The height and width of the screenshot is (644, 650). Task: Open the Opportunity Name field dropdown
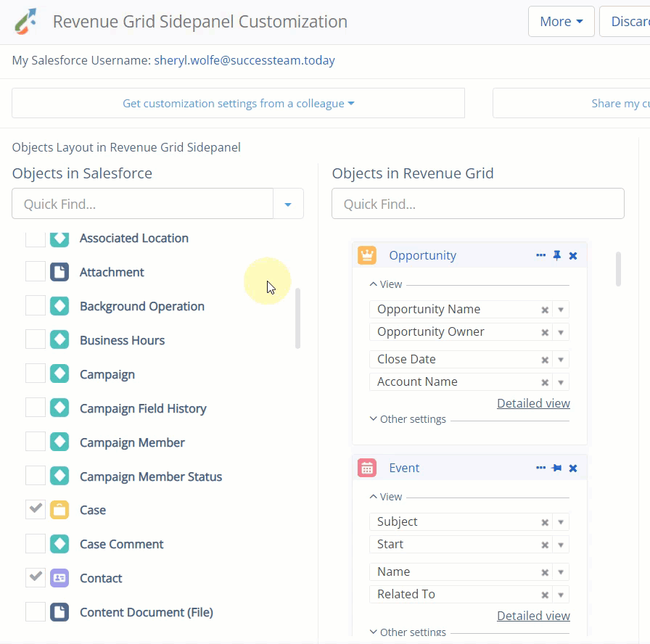pos(561,310)
